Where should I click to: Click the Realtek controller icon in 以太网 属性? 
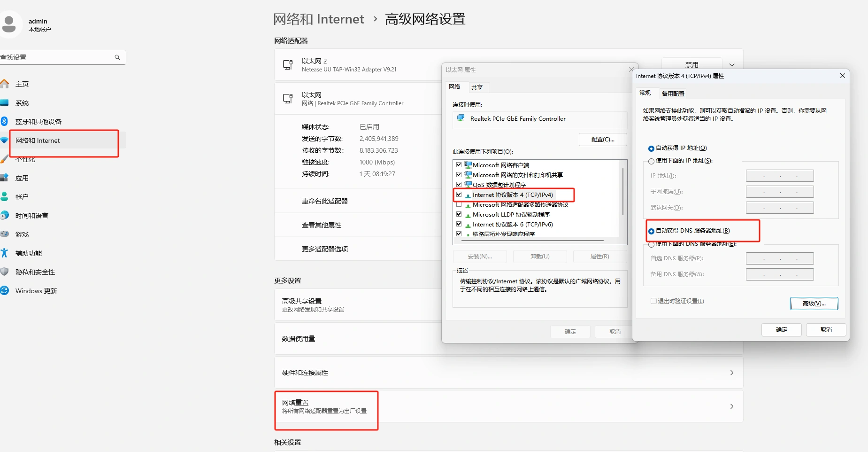[461, 118]
